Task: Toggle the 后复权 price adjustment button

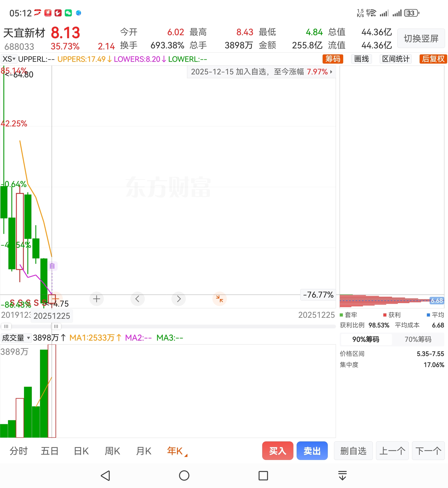Action: pos(433,59)
